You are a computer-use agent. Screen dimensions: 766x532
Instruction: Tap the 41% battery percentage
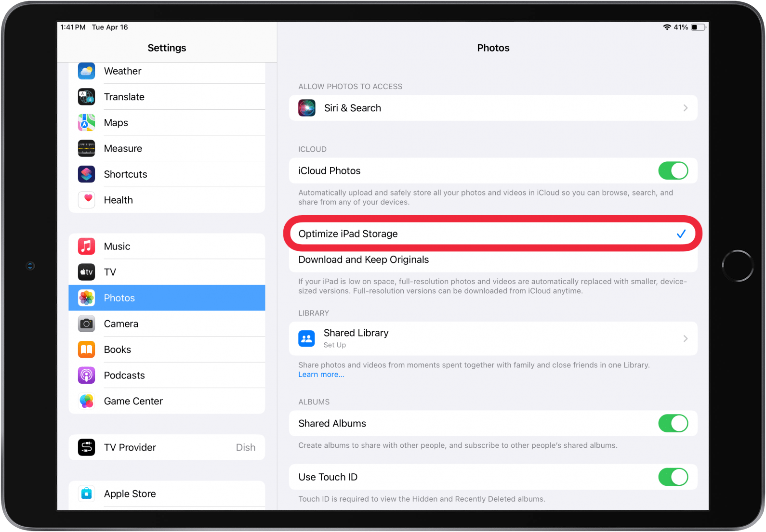681,27
